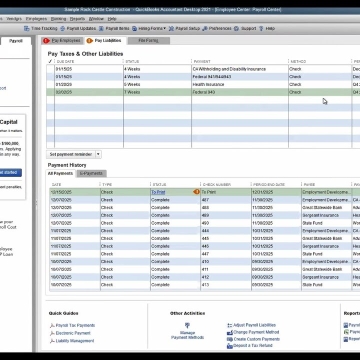Select the payment history row with check 447
Image resolution: width=360 pixels, height=360 pixels.
click(x=205, y=254)
